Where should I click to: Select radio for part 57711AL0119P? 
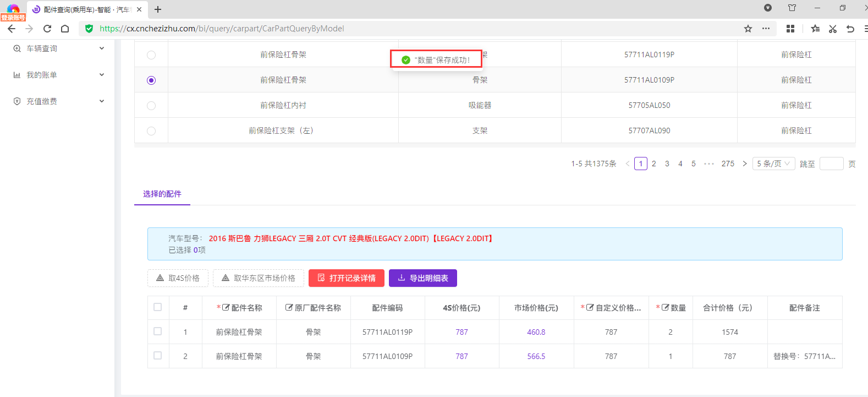pos(151,55)
